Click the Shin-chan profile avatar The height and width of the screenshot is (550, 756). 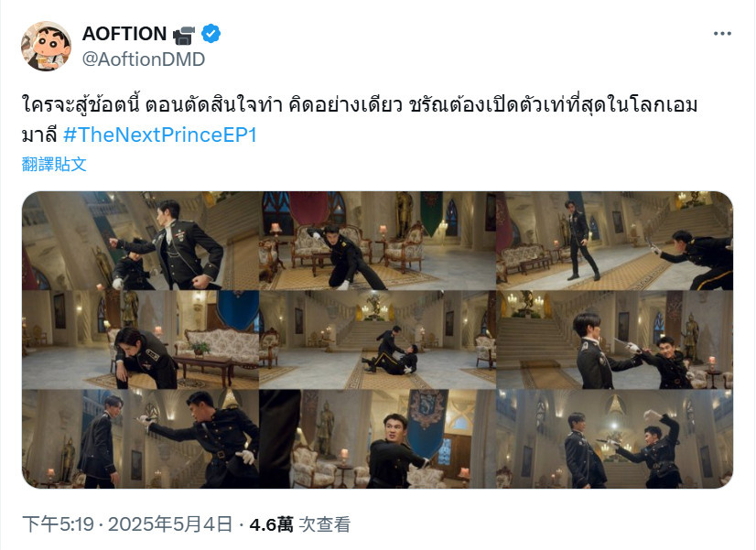(x=47, y=47)
